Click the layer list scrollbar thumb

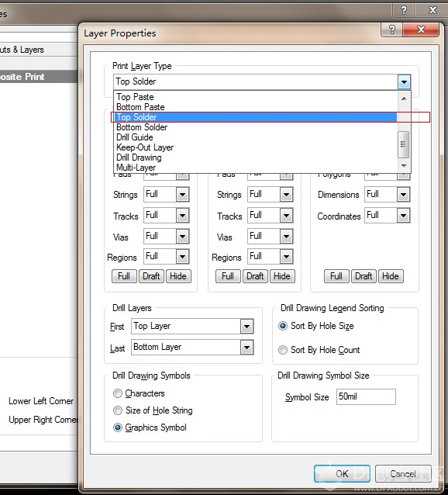click(404, 144)
